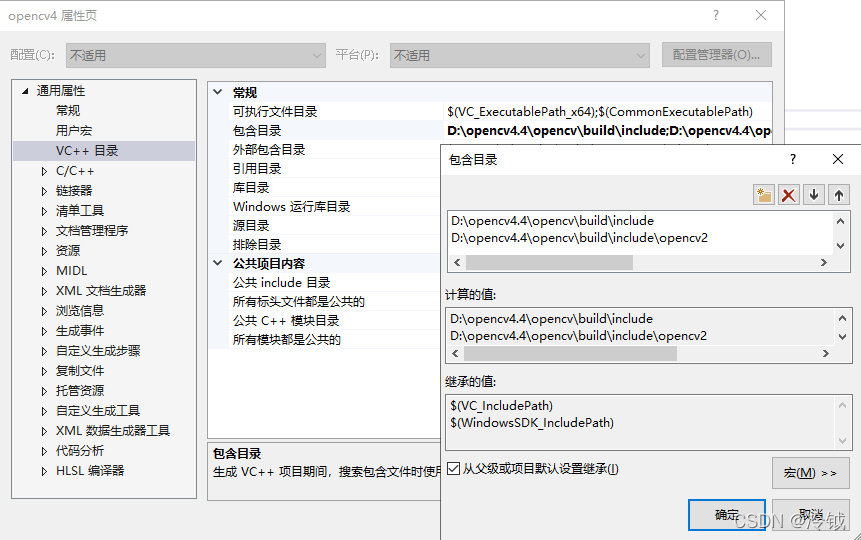Move line up with arrow icon
The image size is (861, 540).
click(838, 195)
